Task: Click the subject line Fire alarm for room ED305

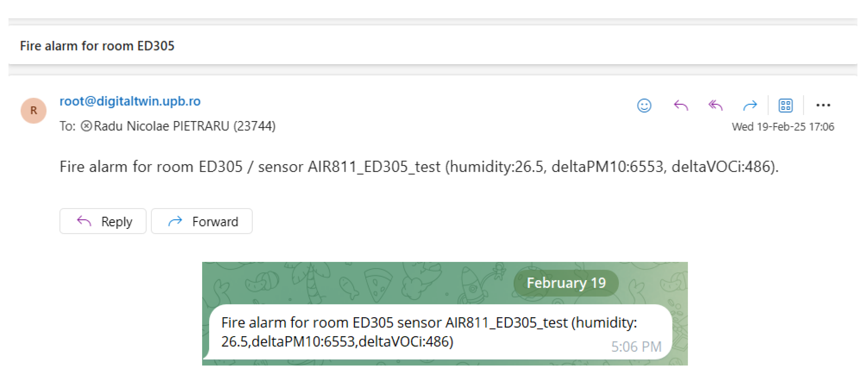Action: [97, 46]
